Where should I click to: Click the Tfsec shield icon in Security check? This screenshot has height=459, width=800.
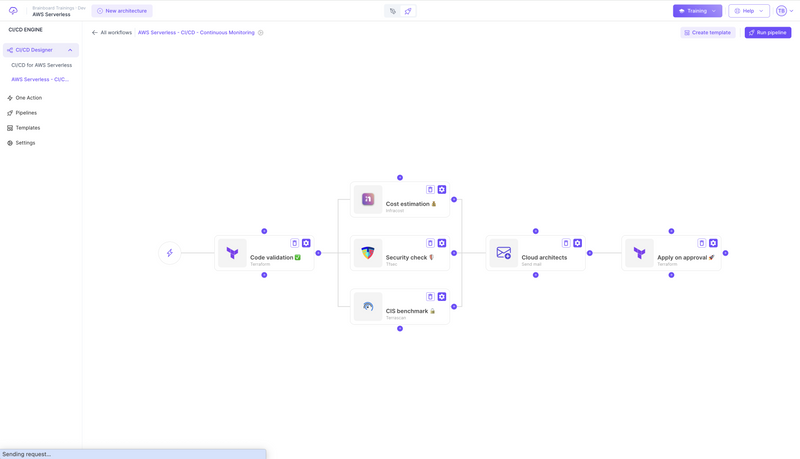(x=368, y=253)
